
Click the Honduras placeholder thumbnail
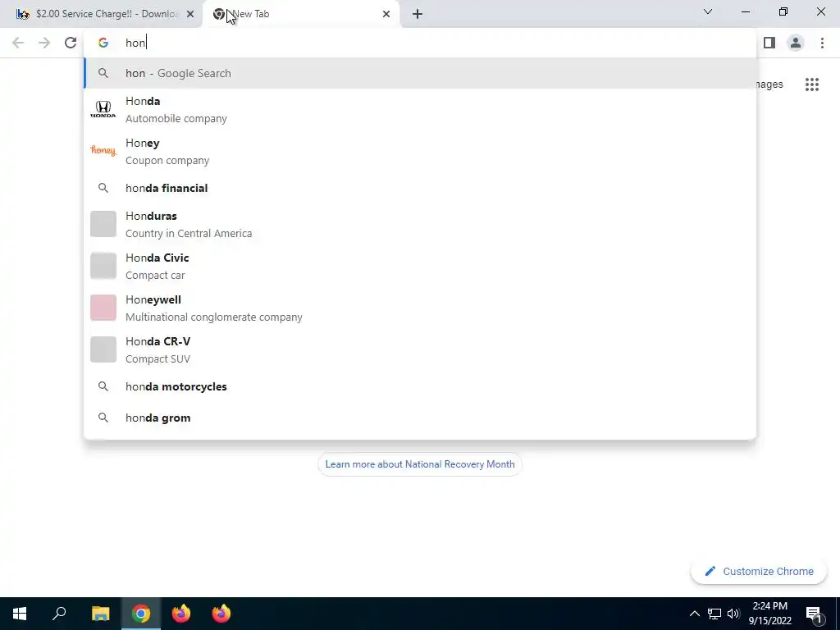[103, 224]
